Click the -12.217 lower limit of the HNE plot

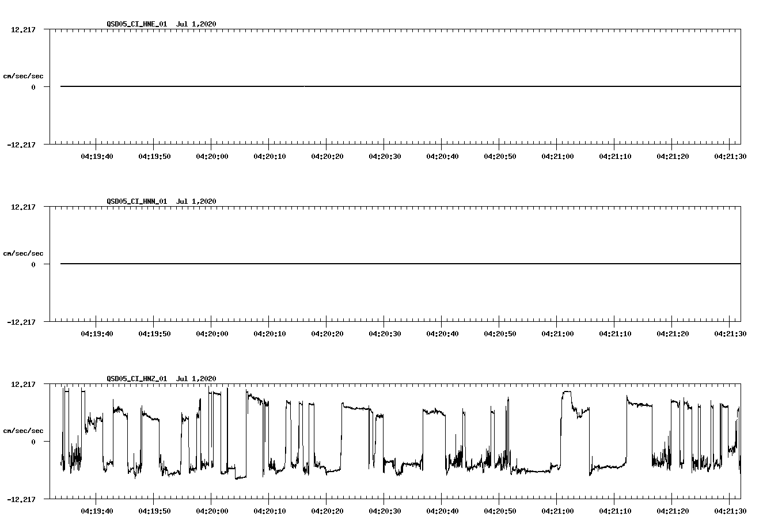[21, 145]
